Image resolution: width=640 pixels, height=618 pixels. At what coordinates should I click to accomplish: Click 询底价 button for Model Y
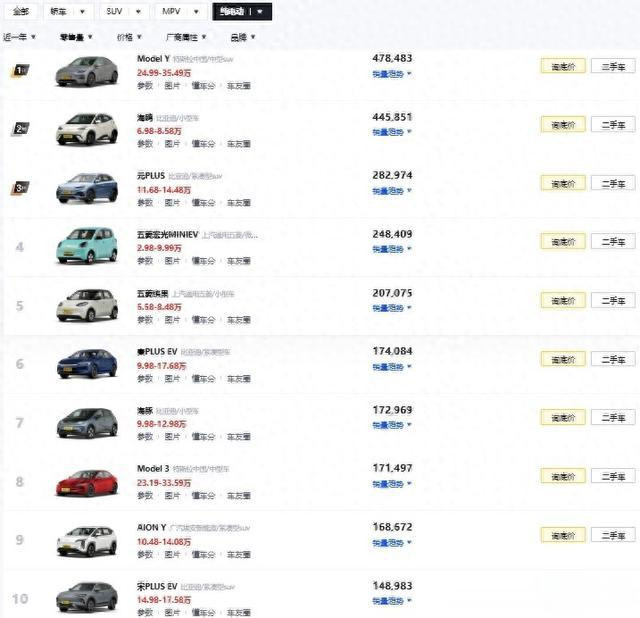(x=563, y=67)
